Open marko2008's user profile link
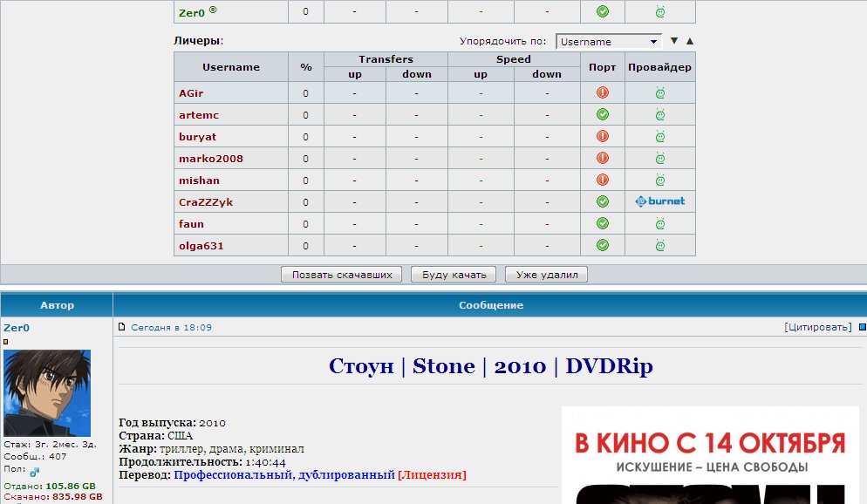The height and width of the screenshot is (504, 867). 210,159
